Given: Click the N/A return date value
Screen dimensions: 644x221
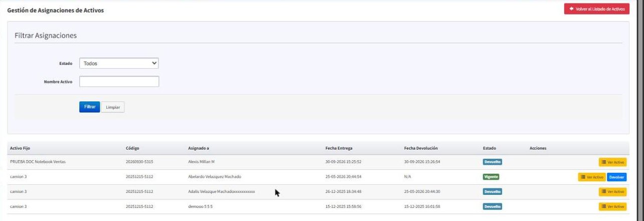Looking at the screenshot, I should (407, 177).
